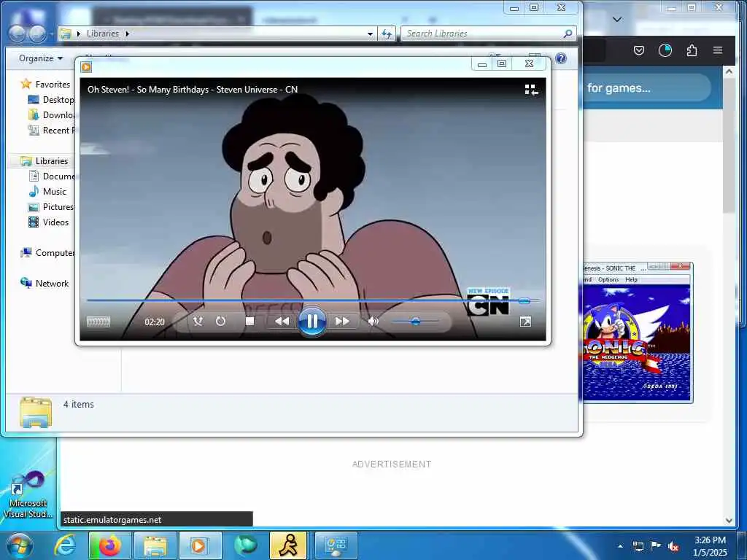Click the Libraries breadcrumb in address bar

pyautogui.click(x=103, y=34)
